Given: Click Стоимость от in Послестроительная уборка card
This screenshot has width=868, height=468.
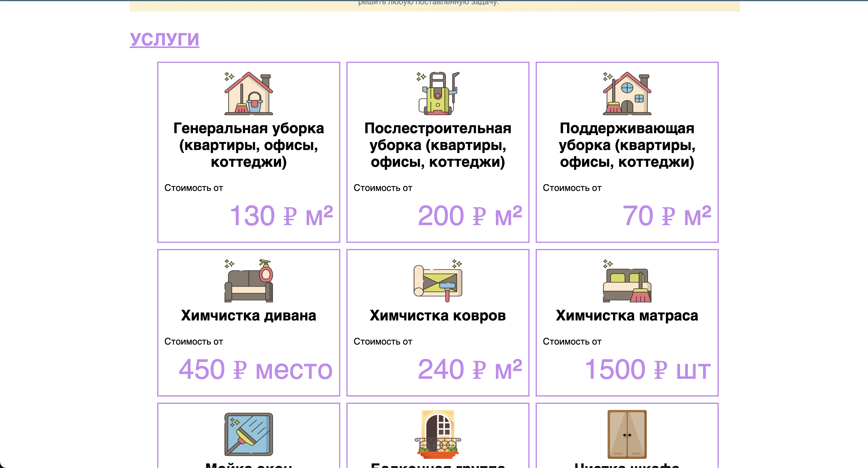Looking at the screenshot, I should [x=383, y=188].
